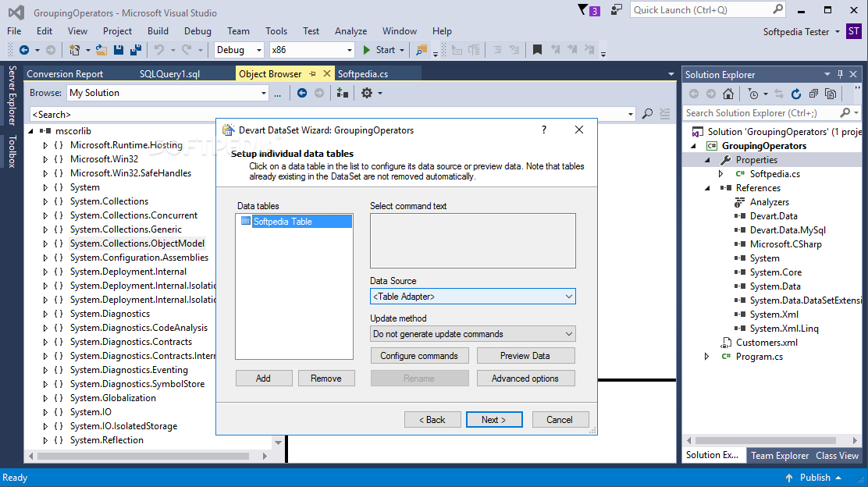Click the Cancel button in wizard
Image resolution: width=868 pixels, height=487 pixels.
(x=560, y=419)
